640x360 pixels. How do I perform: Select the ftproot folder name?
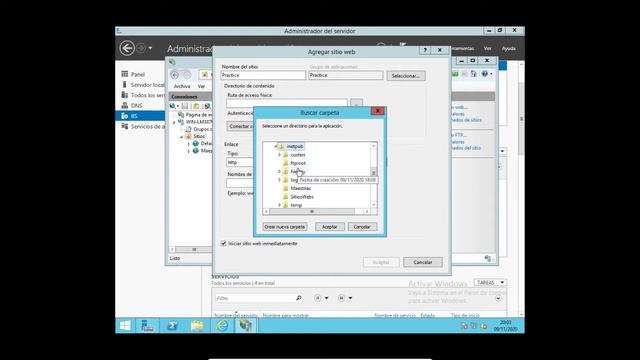(298, 163)
